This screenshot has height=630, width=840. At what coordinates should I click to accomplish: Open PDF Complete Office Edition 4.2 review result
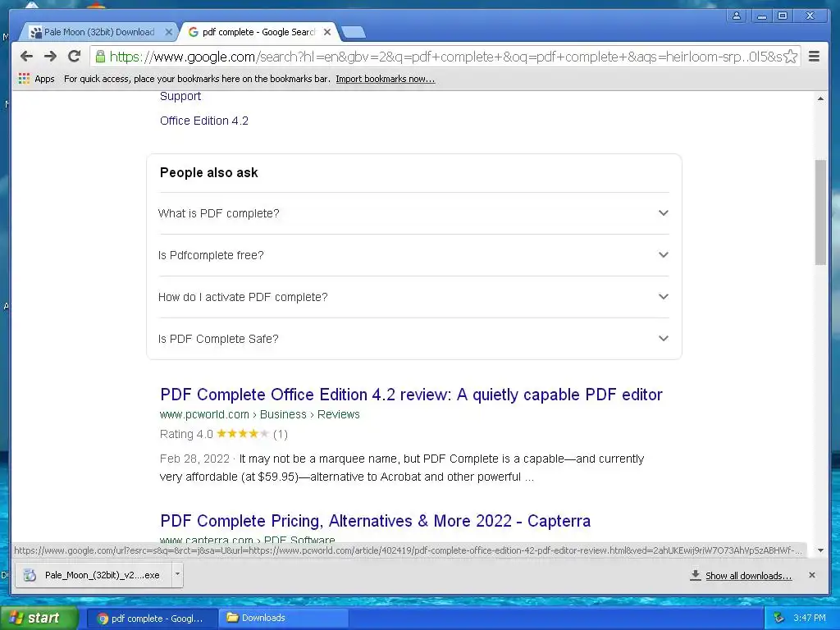[411, 395]
